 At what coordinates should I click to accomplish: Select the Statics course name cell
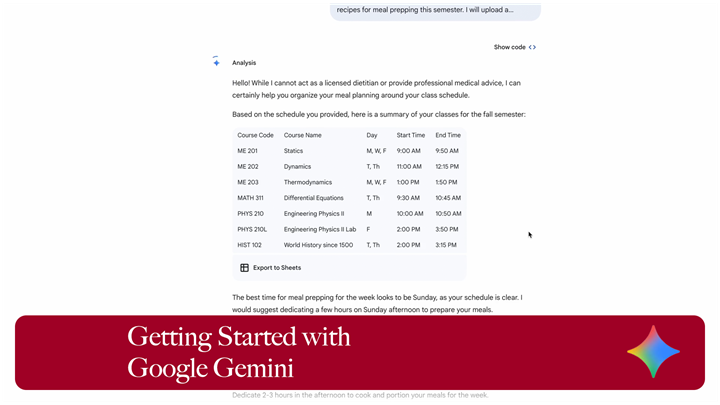coord(293,151)
